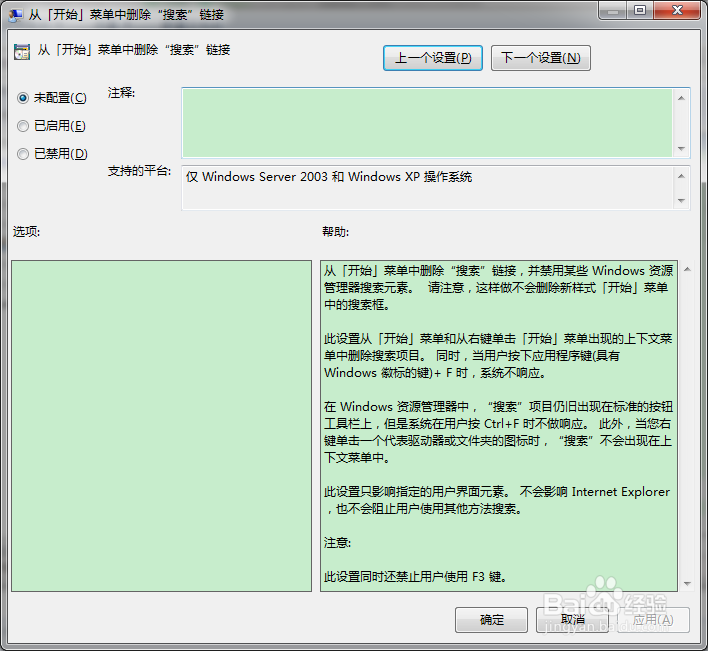Click help line mentioning 此设置同时还禁止用户使用 F3 键

(x=415, y=577)
